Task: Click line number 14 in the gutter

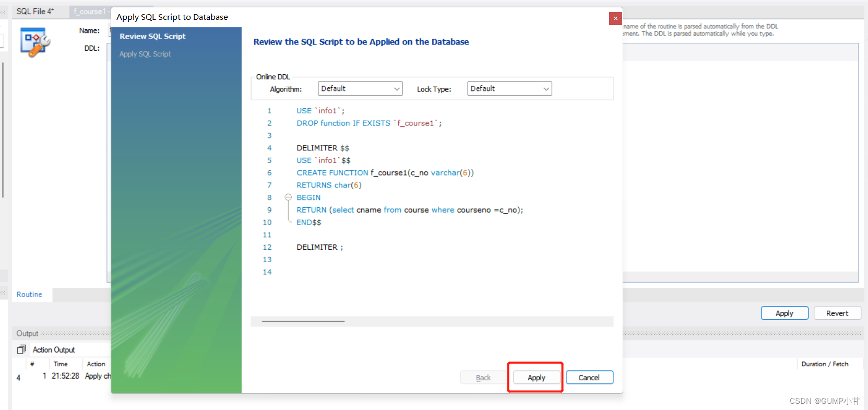Action: click(x=267, y=272)
